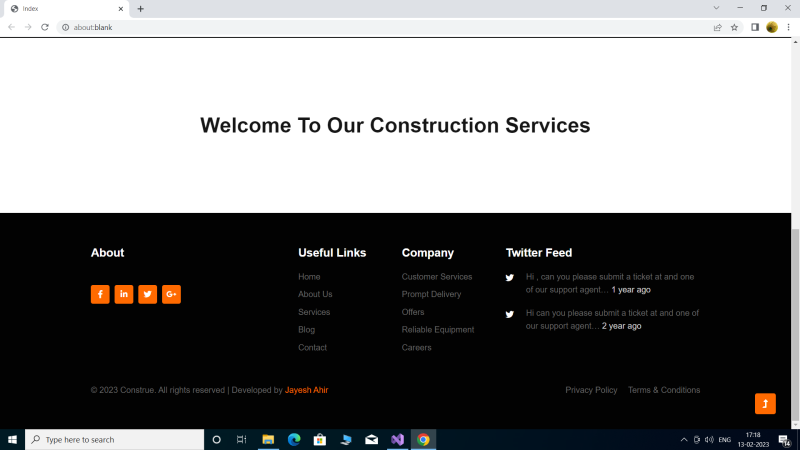The height and width of the screenshot is (450, 800).
Task: Open new browser tab with plus button
Action: (x=141, y=9)
